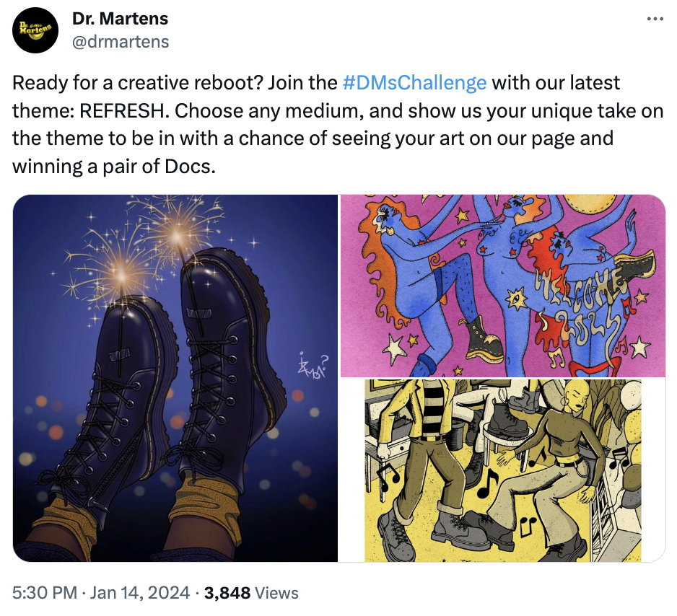This screenshot has width=677, height=616.
Task: Open the Dr. Martens profile avatar
Action: 35,30
